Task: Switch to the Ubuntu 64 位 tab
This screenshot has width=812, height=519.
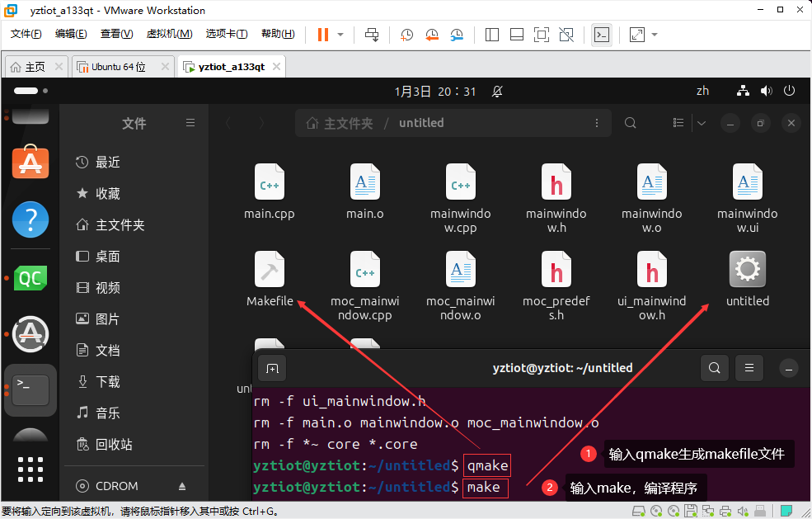Action: pyautogui.click(x=119, y=67)
